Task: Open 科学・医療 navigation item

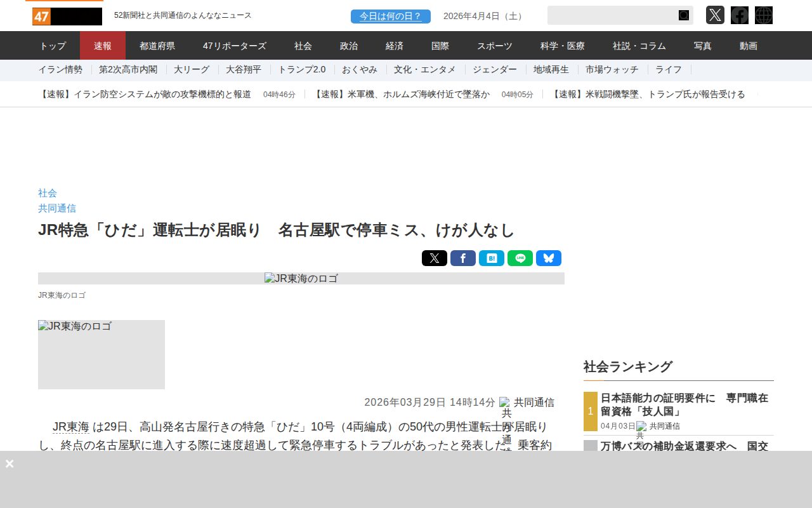Action: 563,46
